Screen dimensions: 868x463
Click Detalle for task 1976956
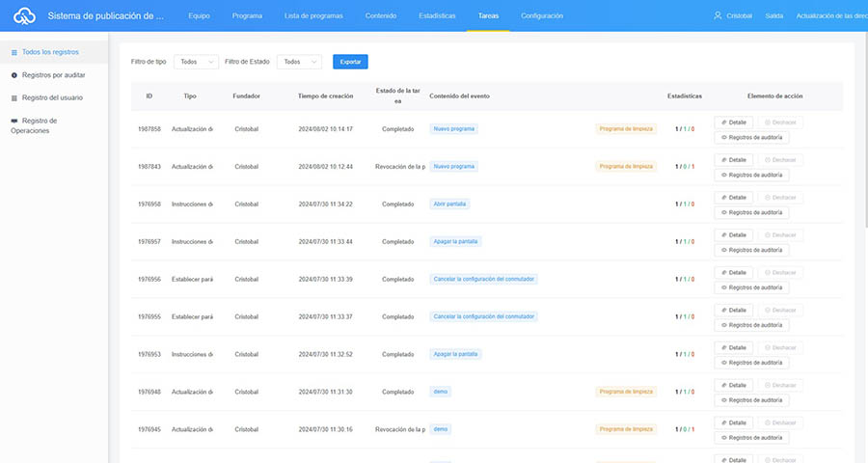(x=734, y=272)
